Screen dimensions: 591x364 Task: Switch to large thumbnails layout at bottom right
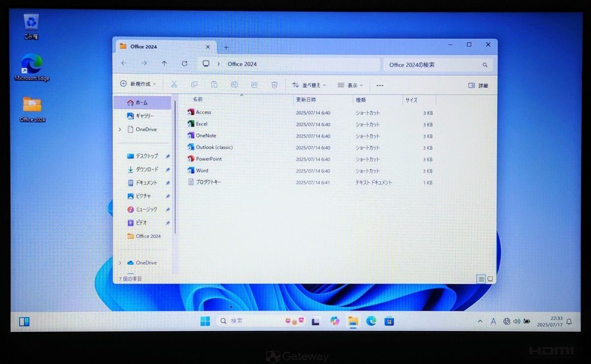490,279
